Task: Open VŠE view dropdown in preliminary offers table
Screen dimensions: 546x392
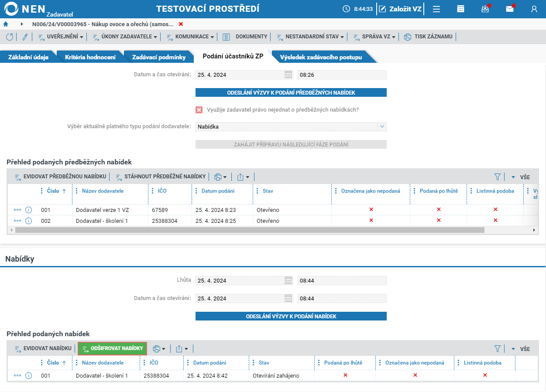Action: click(521, 177)
